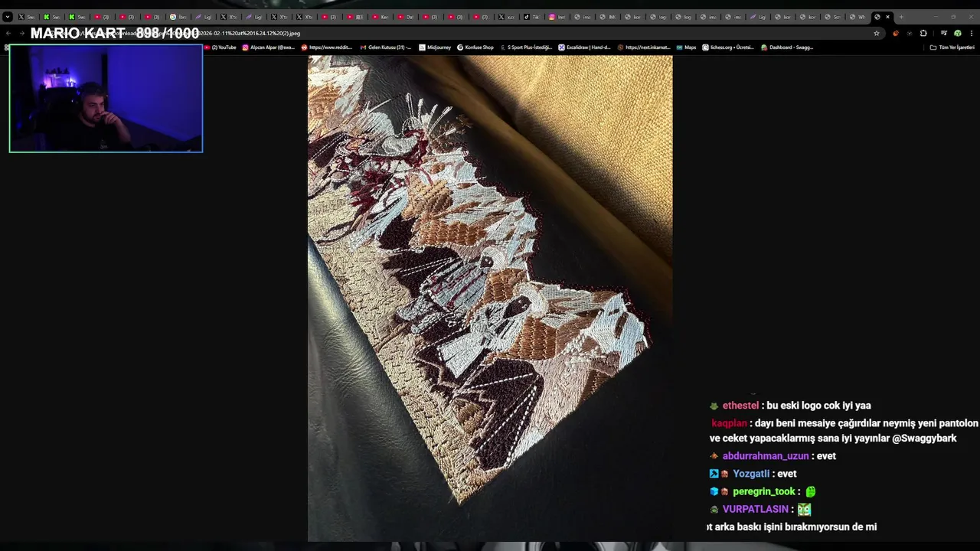980x551 pixels.
Task: Open the lichess.org bookmark
Action: pos(728,47)
